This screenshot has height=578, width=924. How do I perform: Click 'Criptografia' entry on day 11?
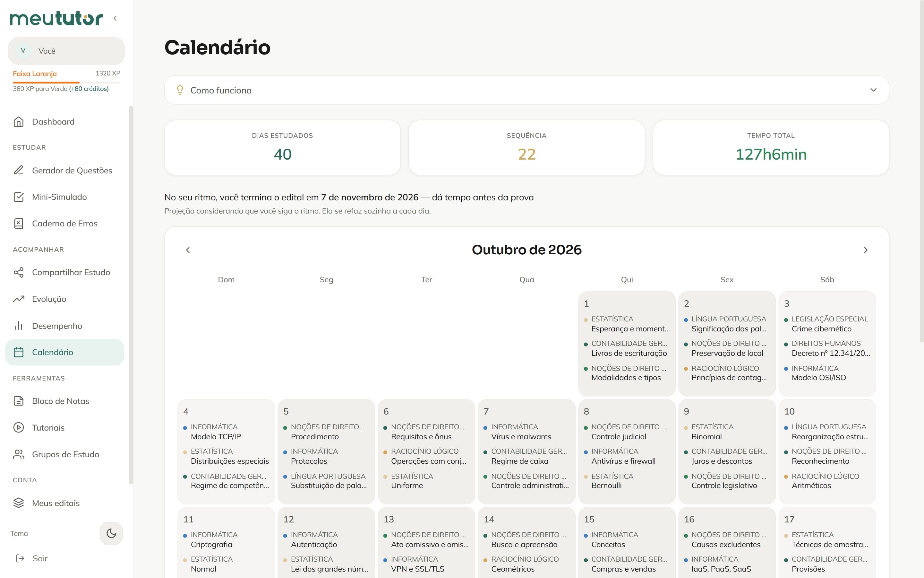click(211, 544)
